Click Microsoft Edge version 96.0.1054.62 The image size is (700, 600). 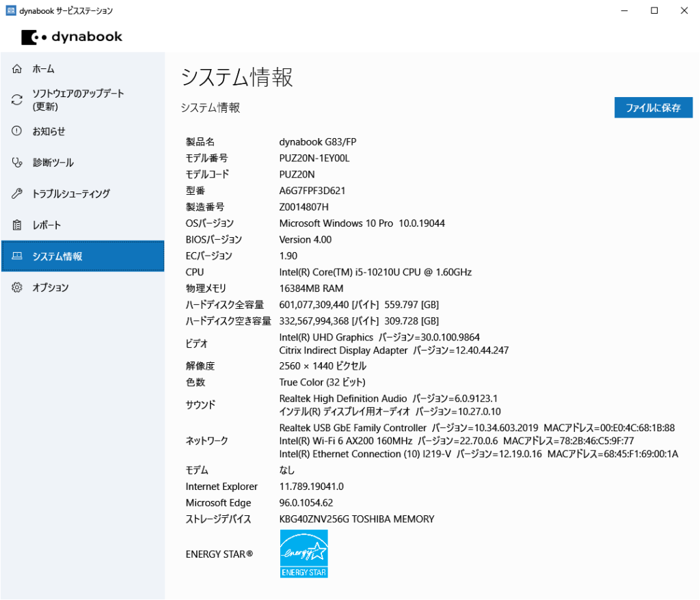(306, 503)
